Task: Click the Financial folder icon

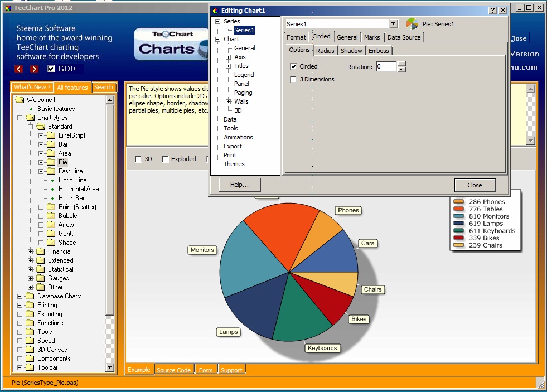Action: click(41, 251)
